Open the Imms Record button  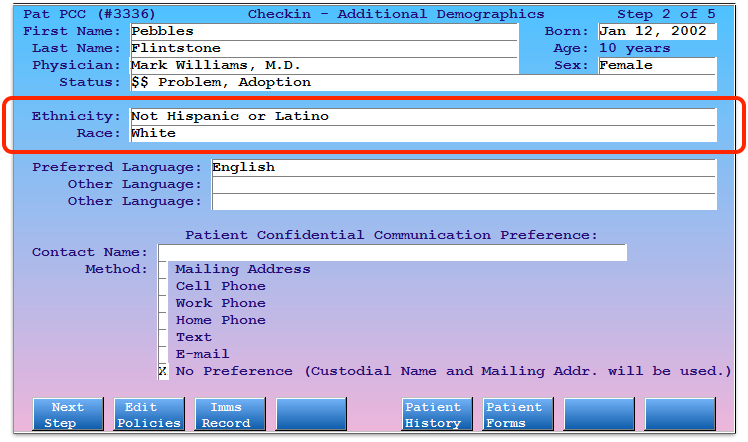(x=230, y=414)
